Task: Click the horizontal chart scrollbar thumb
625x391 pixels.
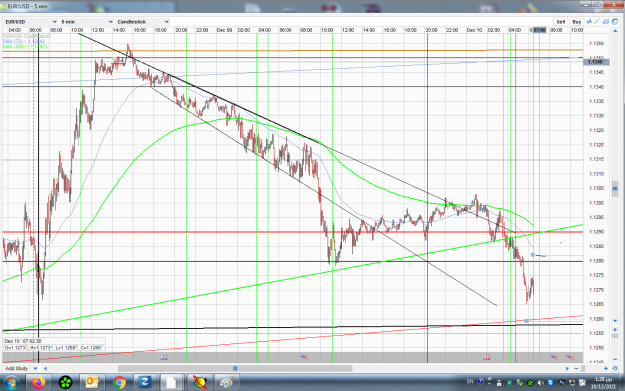Action: [235, 368]
